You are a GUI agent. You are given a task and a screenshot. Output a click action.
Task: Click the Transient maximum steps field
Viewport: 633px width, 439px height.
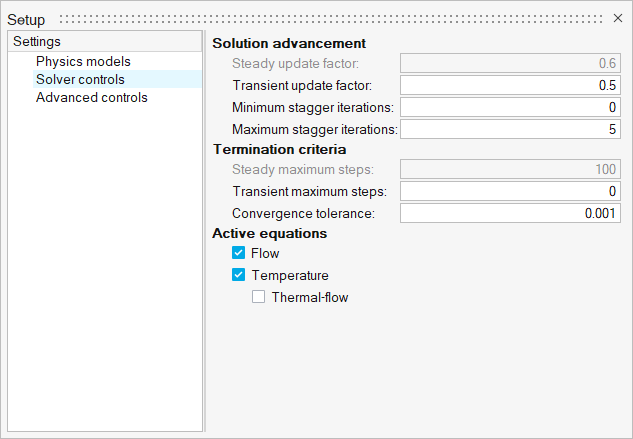pyautogui.click(x=510, y=191)
